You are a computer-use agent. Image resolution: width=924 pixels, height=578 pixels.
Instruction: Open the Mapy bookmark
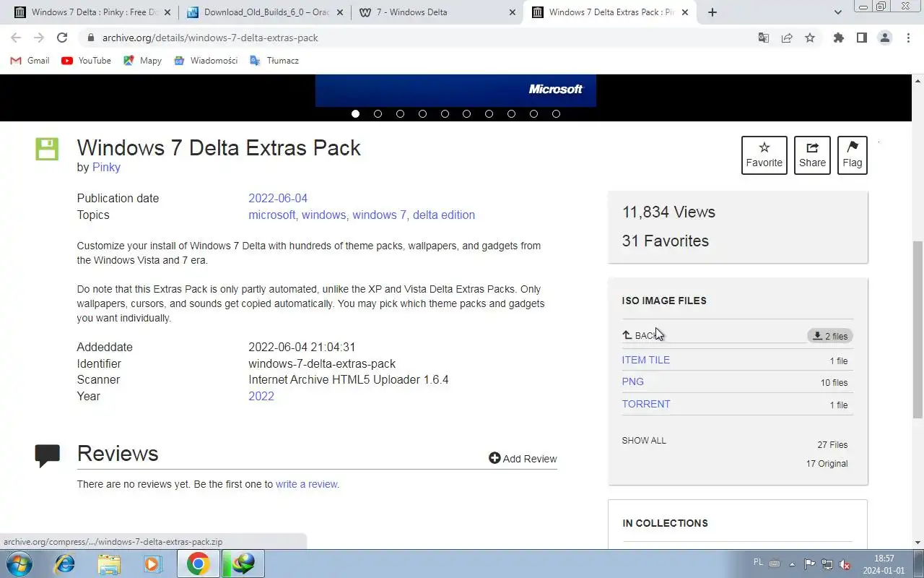[x=142, y=61]
